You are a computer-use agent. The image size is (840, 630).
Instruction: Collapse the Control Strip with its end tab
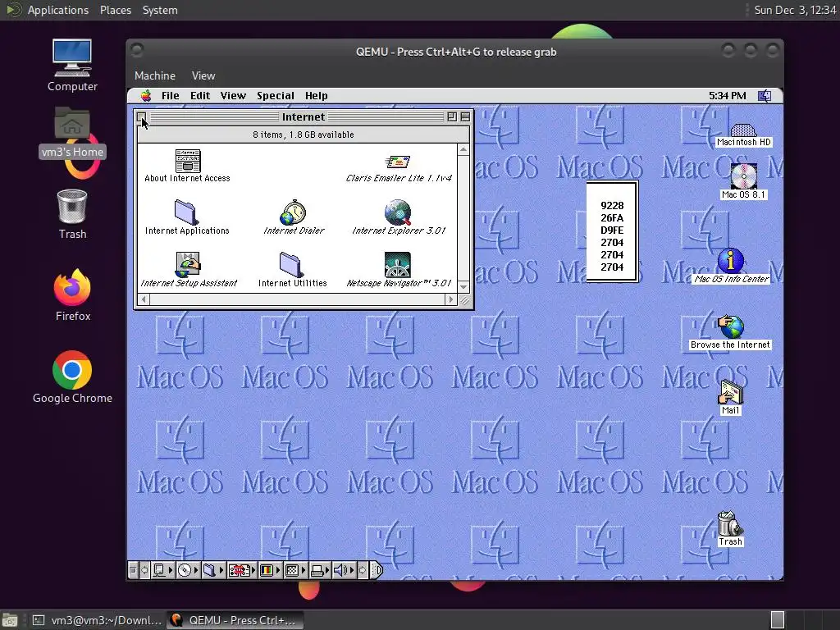[x=377, y=570]
